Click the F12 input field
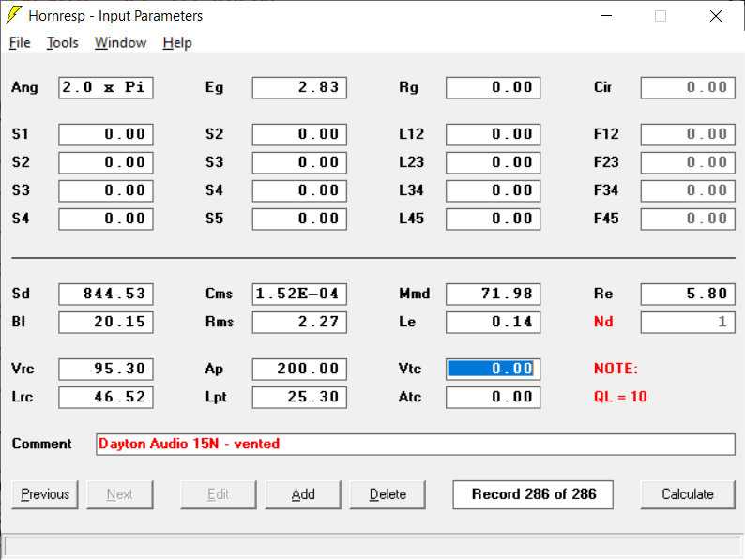The width and height of the screenshot is (745, 560). (688, 134)
